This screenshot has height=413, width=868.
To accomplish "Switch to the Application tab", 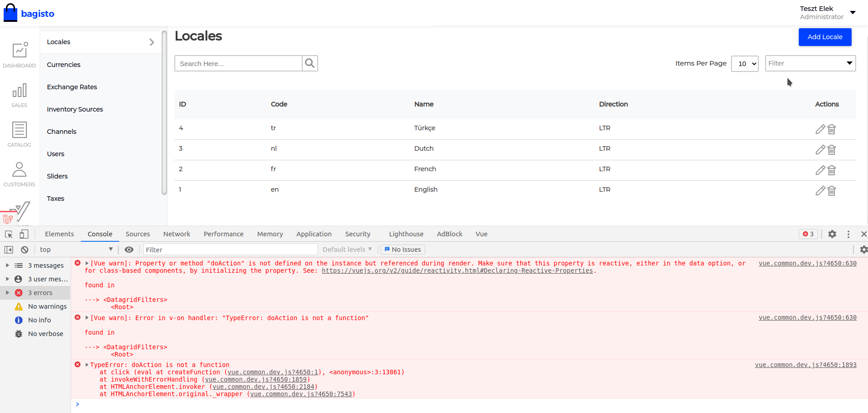I will tap(314, 234).
